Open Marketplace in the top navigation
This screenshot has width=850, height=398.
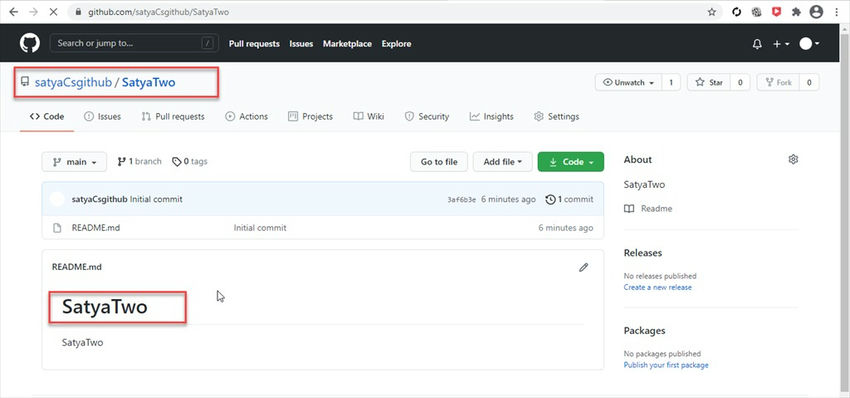[x=347, y=44]
